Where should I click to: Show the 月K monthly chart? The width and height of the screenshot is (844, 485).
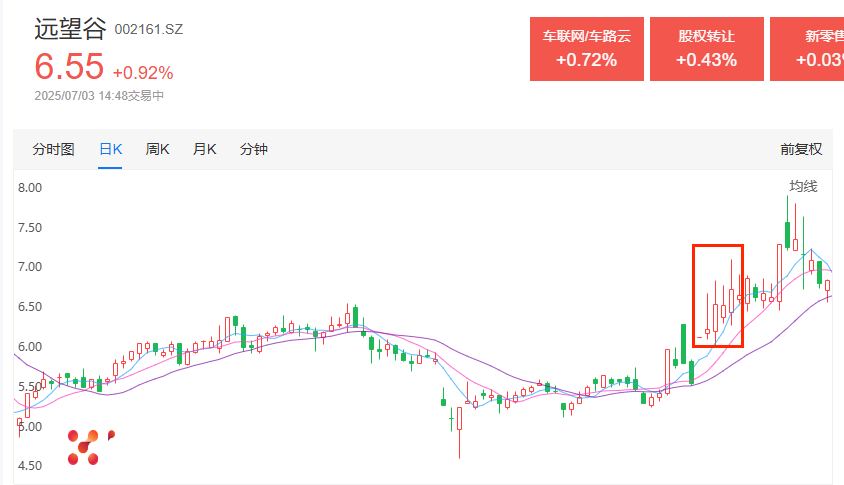[204, 150]
